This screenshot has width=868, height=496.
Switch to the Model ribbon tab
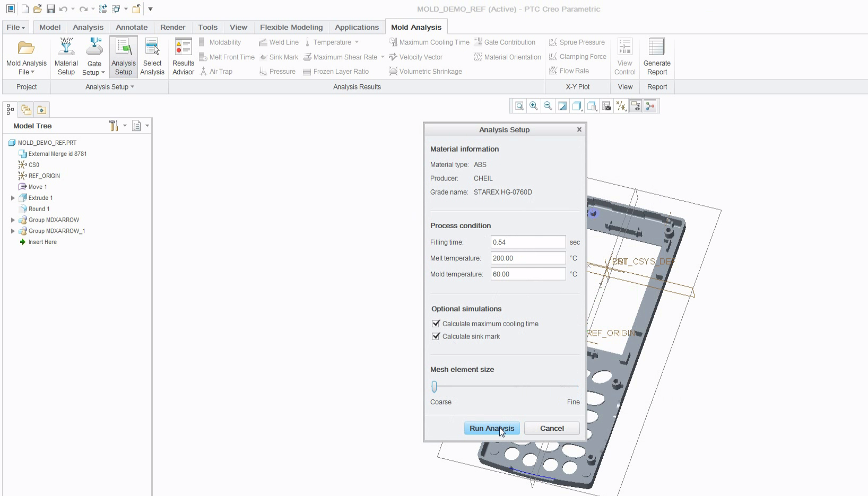click(50, 27)
